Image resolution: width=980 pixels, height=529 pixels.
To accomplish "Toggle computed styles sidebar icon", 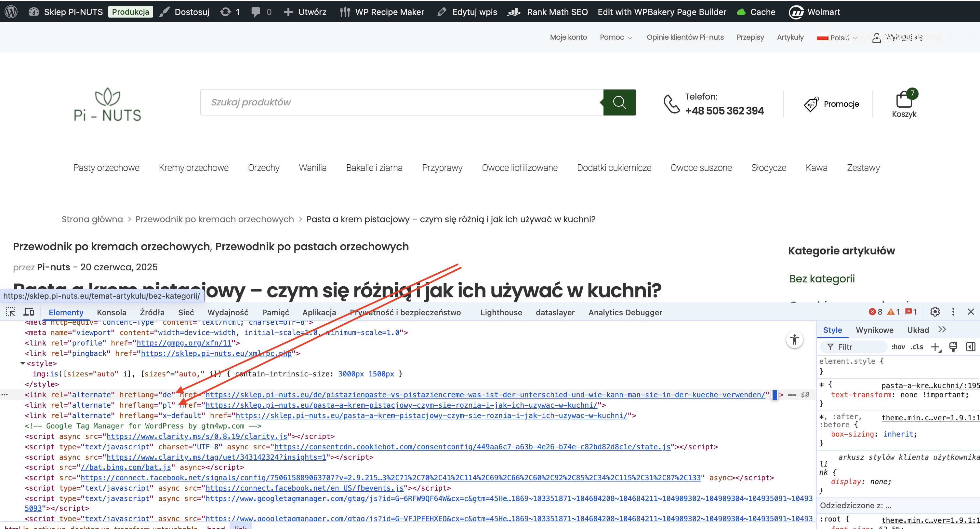I will pos(971,347).
